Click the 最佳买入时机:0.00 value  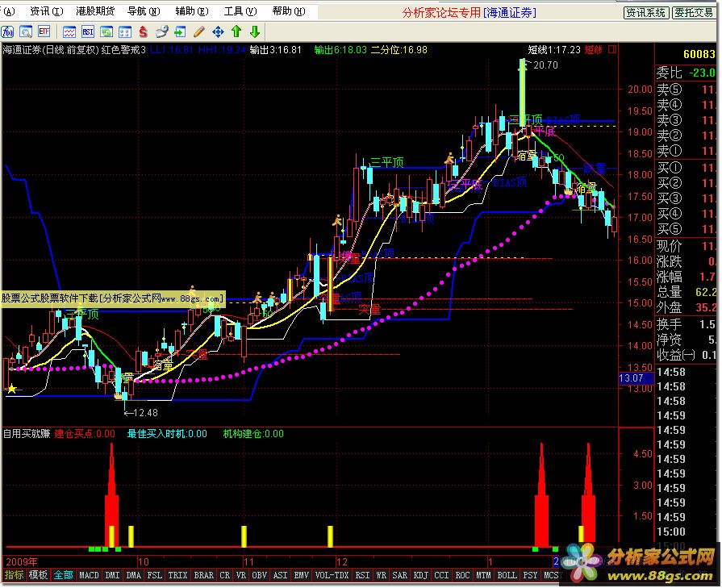tap(167, 433)
